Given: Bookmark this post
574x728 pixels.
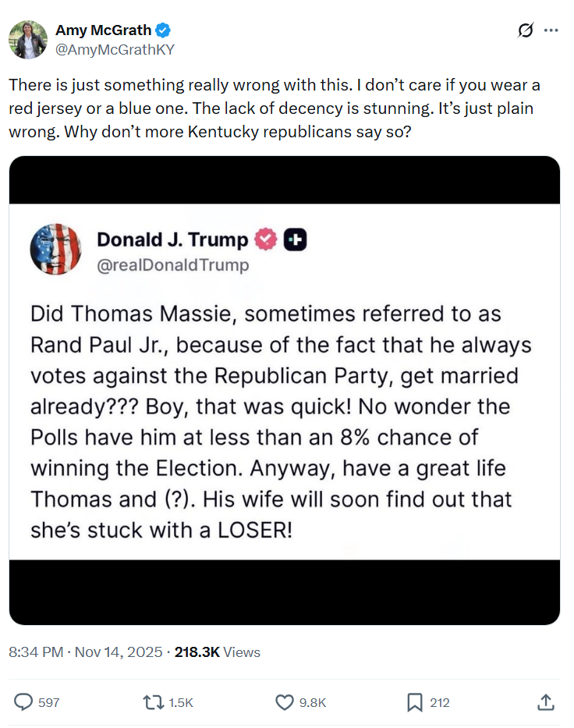Looking at the screenshot, I should coord(415,702).
